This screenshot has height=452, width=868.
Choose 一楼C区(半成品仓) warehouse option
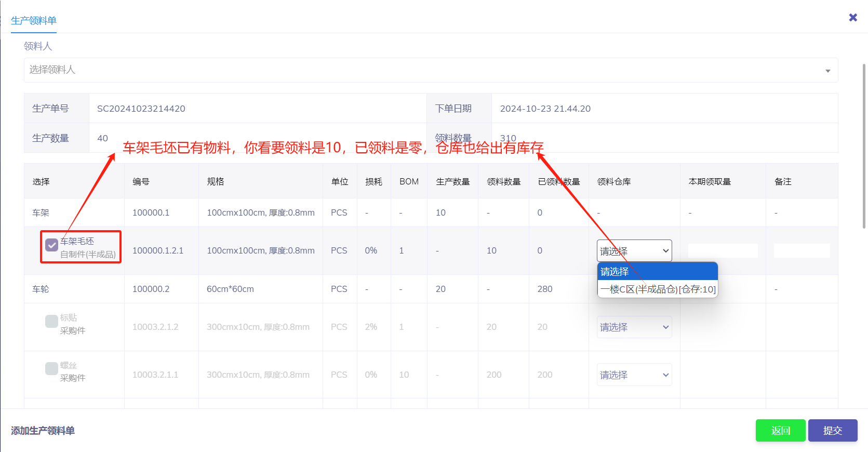(657, 289)
